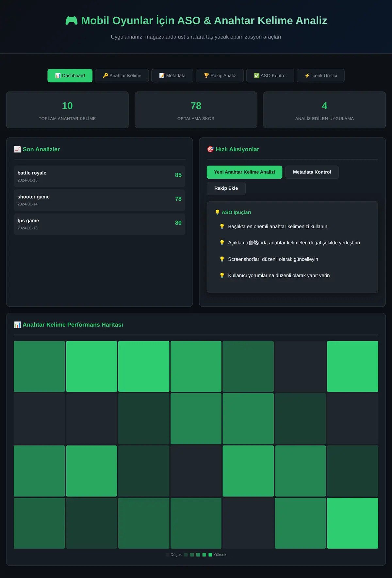392x578 pixels.
Task: Open the Rakip Analiz tab
Action: tap(220, 75)
